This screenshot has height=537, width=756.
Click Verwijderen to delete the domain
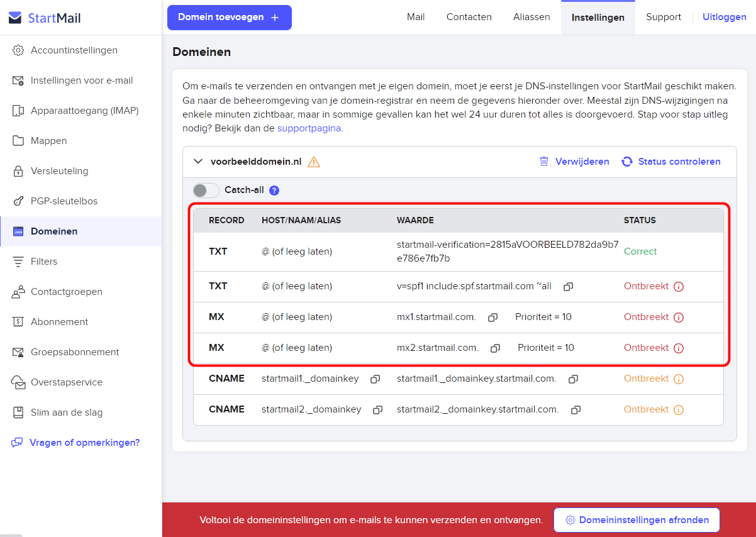pos(574,162)
